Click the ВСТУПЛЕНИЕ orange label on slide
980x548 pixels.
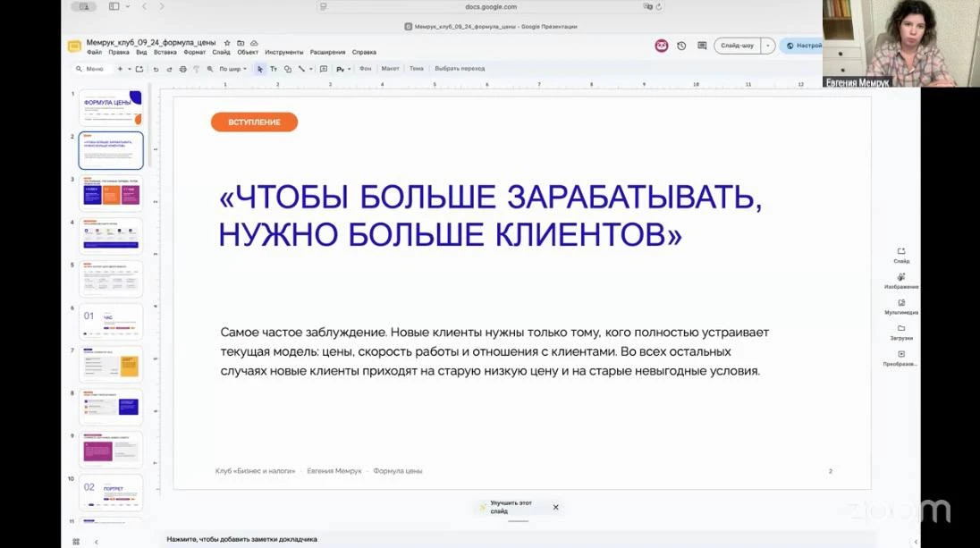click(254, 122)
